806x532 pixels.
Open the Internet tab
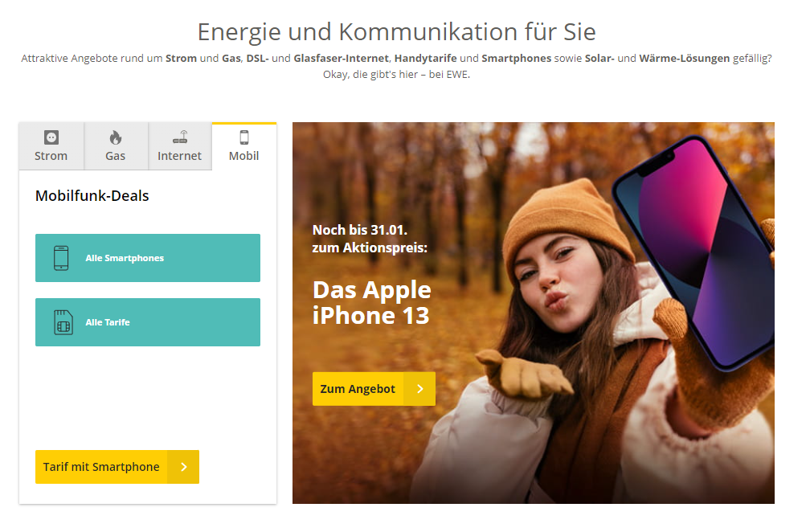pos(180,146)
